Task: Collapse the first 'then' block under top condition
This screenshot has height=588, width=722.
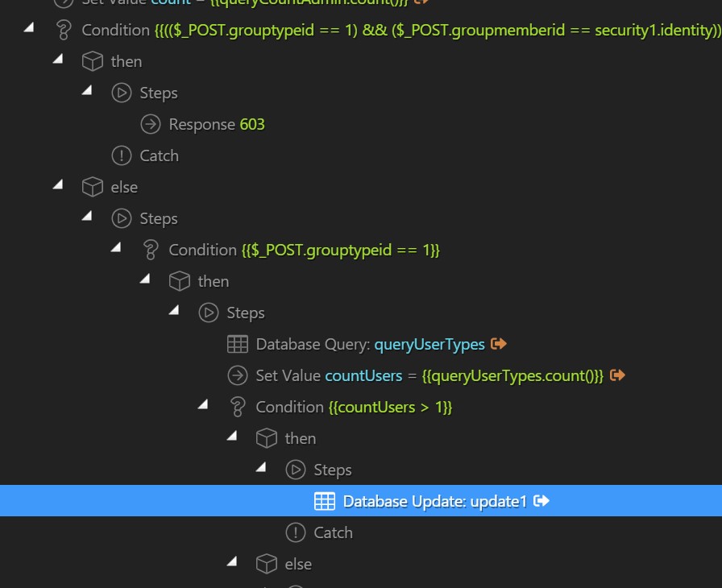Action: (x=58, y=59)
